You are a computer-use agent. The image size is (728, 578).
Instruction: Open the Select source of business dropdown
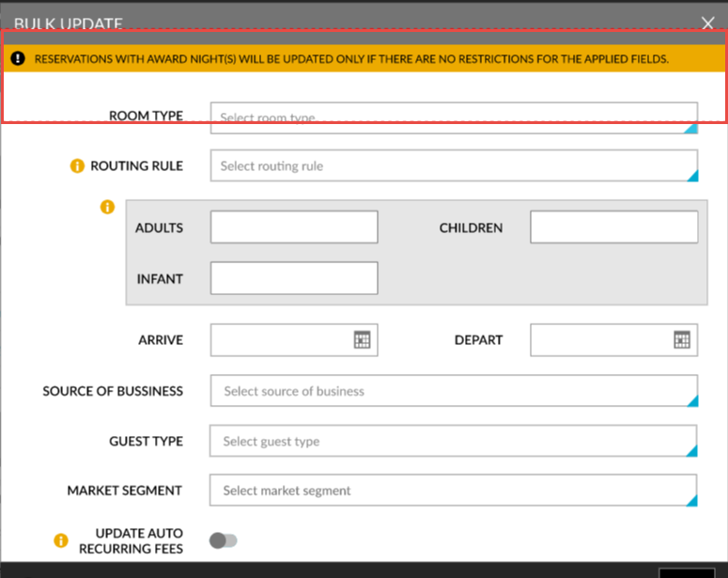pos(454,391)
